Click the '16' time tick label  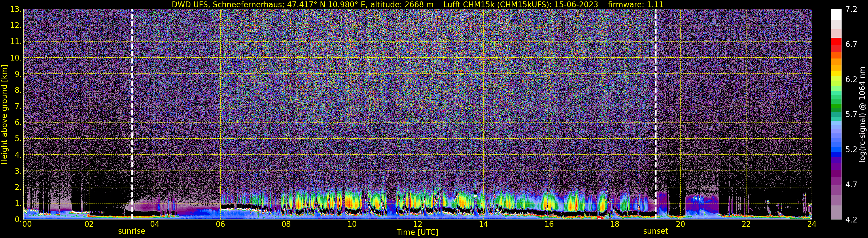click(549, 224)
